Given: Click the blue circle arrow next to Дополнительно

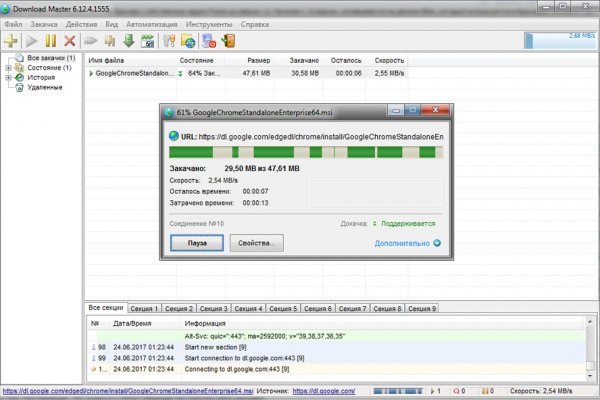Looking at the screenshot, I should pyautogui.click(x=437, y=243).
